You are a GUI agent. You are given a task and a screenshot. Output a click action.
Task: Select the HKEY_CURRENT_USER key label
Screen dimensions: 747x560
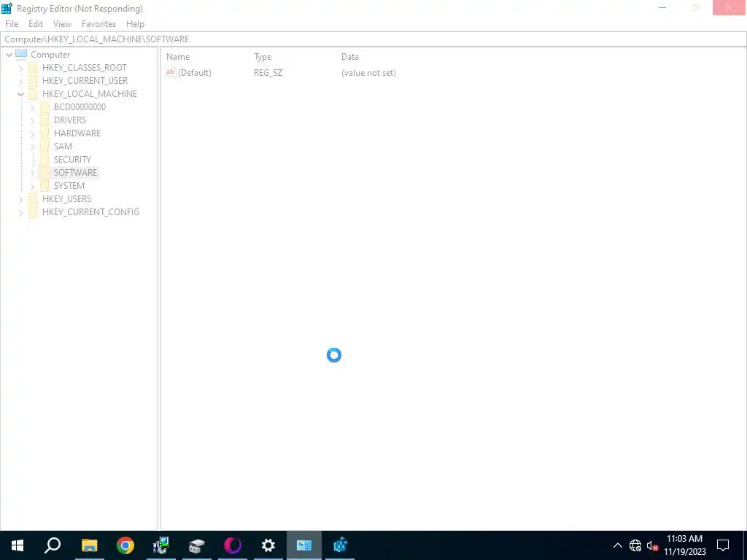tap(85, 81)
